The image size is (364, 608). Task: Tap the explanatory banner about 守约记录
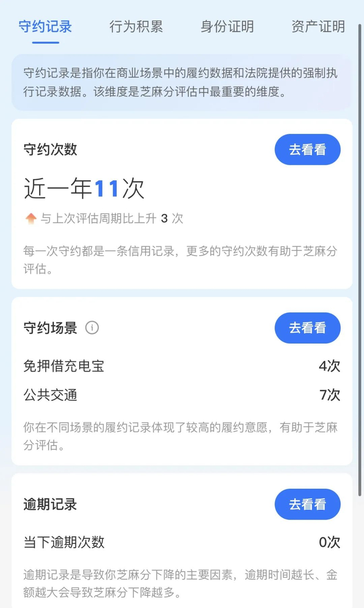(x=182, y=83)
